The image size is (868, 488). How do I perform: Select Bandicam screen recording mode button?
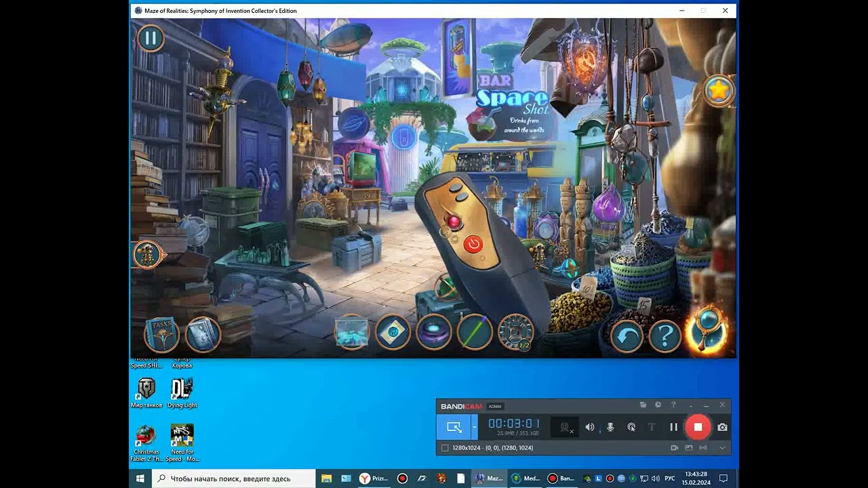(454, 427)
